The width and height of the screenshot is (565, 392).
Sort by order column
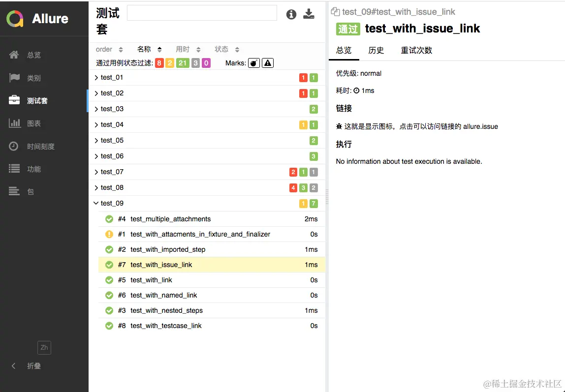109,49
